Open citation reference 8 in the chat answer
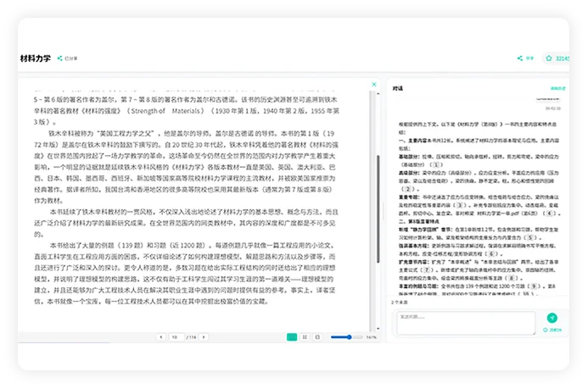588x389 pixels. 511,278
